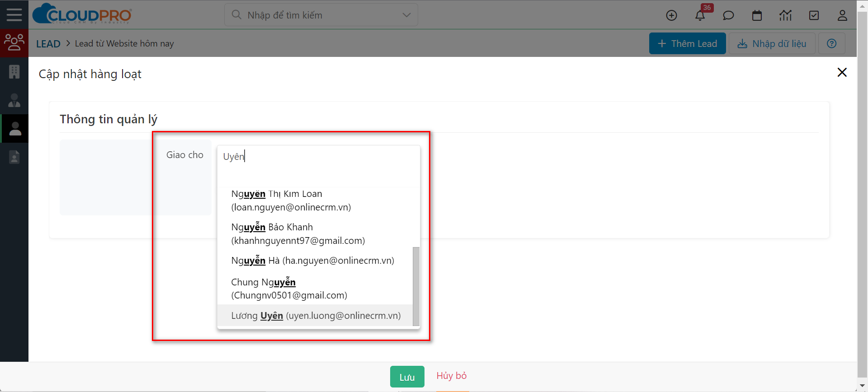
Task: Click the Thêm Lead button
Action: 687,43
